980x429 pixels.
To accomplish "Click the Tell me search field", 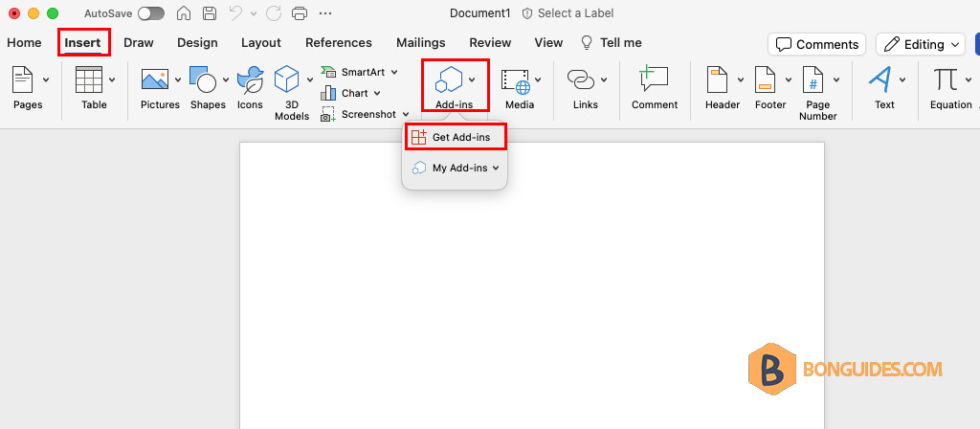I will click(612, 42).
